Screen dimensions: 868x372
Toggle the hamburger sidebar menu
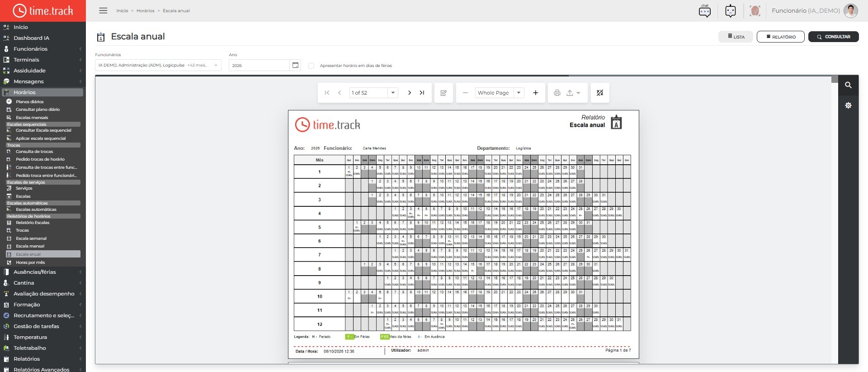(x=103, y=10)
